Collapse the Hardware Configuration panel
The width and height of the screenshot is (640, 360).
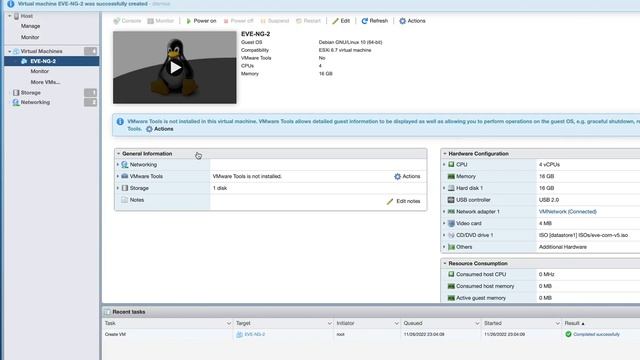click(x=445, y=154)
